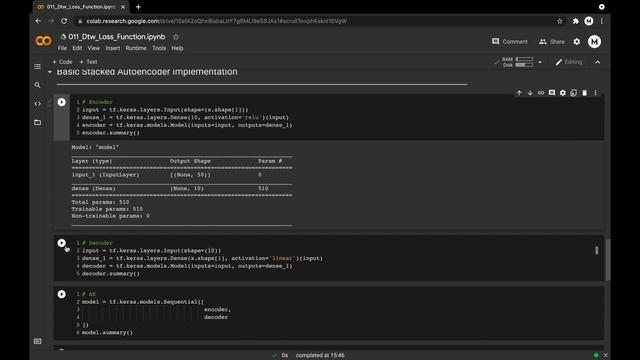Screen dimensions: 640x360
Task: Open Chrome extensions puzzle icon
Action: [576, 21]
